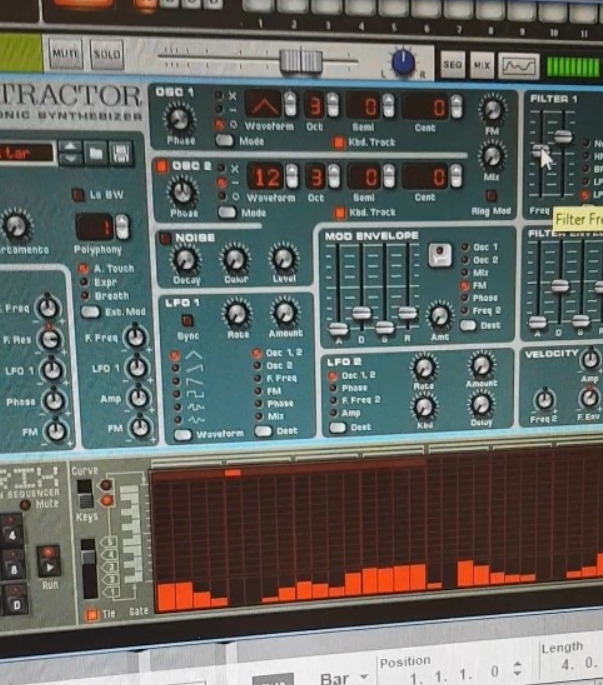Click the OSC 1 Semi stepper
The image size is (603, 685).
[388, 105]
